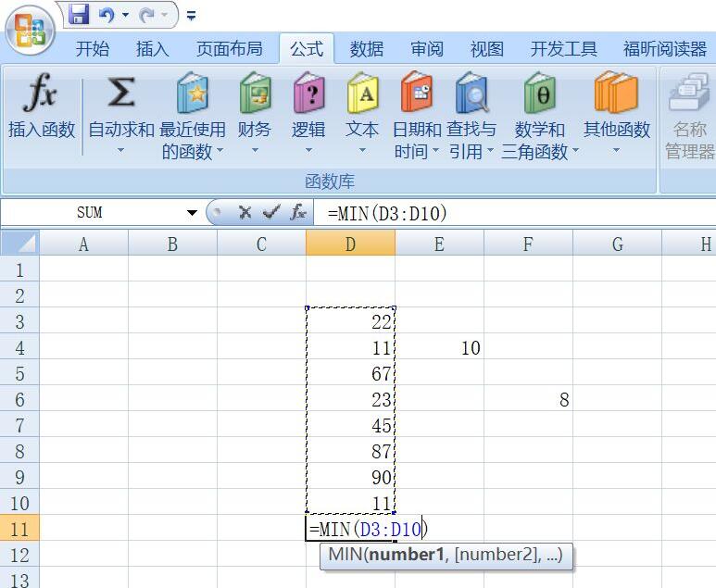Image resolution: width=716 pixels, height=588 pixels.
Task: Switch to the 福昕阅读器 (Foxit Reader) tab
Action: click(665, 48)
